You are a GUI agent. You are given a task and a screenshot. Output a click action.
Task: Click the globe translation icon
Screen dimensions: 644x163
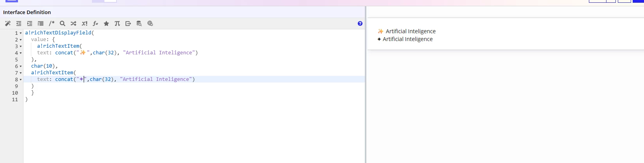click(150, 23)
